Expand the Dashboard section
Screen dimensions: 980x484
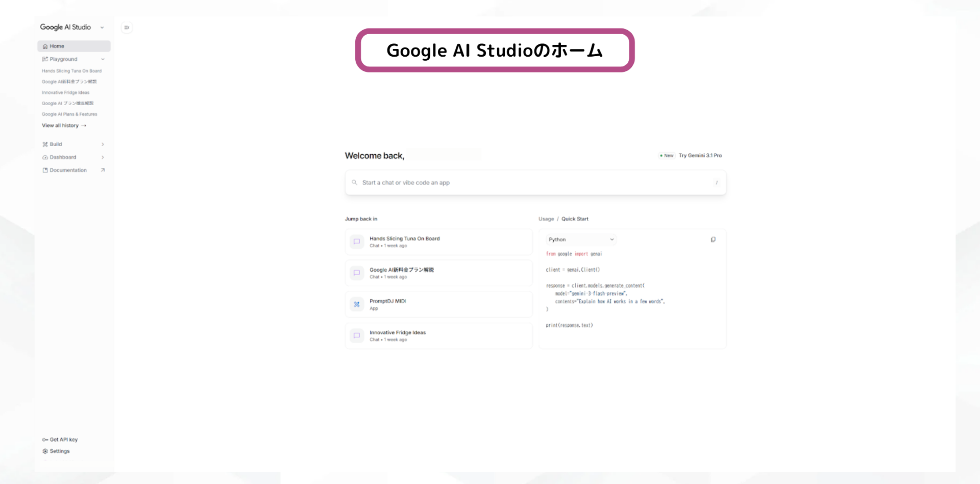103,157
